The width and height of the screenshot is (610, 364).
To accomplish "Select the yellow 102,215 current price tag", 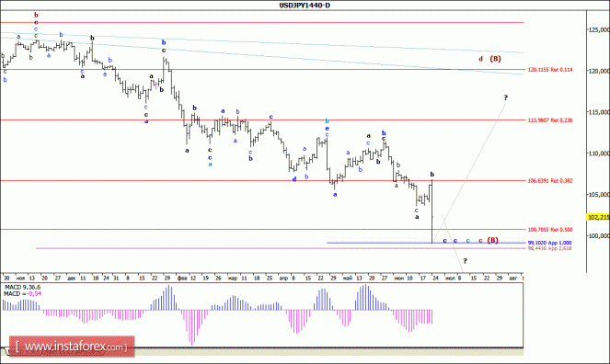I will [x=598, y=217].
